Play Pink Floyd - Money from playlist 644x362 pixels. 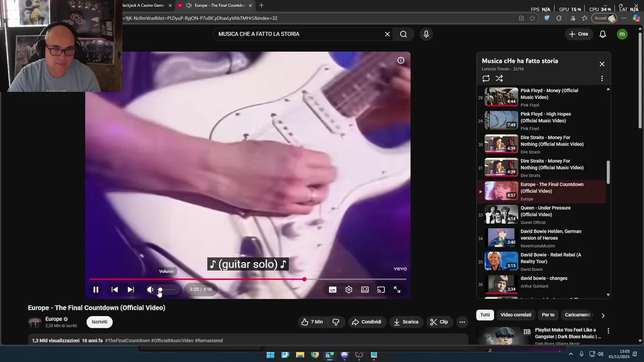pyautogui.click(x=541, y=97)
